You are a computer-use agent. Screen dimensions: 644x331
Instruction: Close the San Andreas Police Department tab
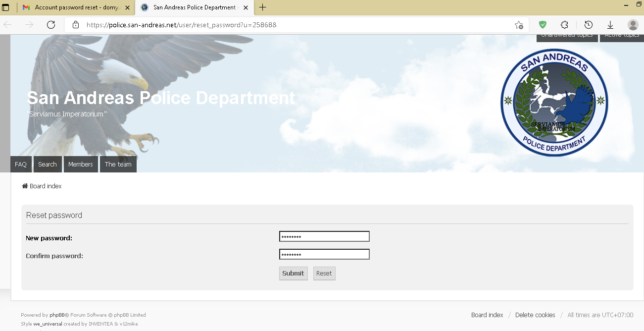246,7
